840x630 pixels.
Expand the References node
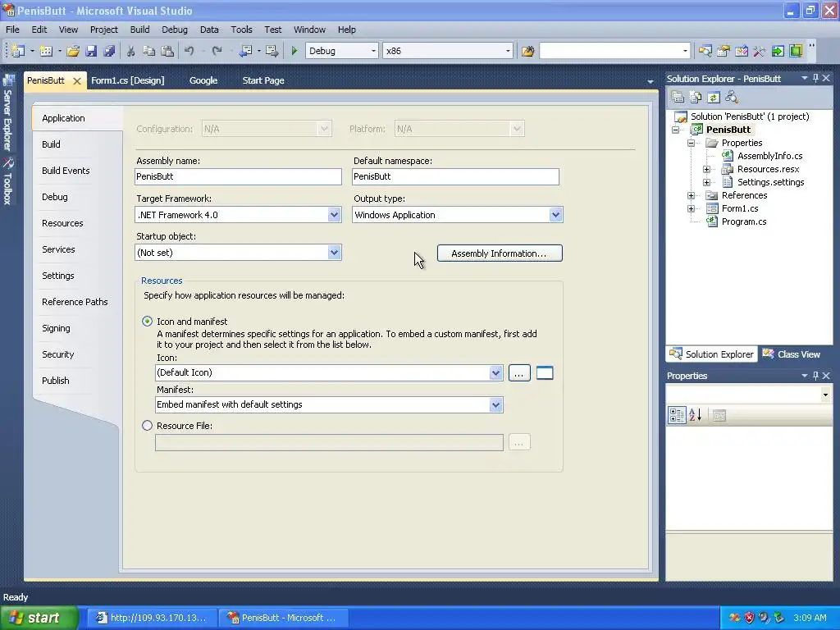pos(691,195)
